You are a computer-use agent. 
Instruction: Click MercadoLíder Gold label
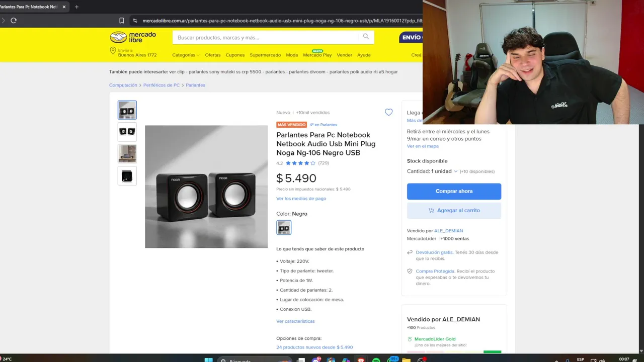(435, 339)
